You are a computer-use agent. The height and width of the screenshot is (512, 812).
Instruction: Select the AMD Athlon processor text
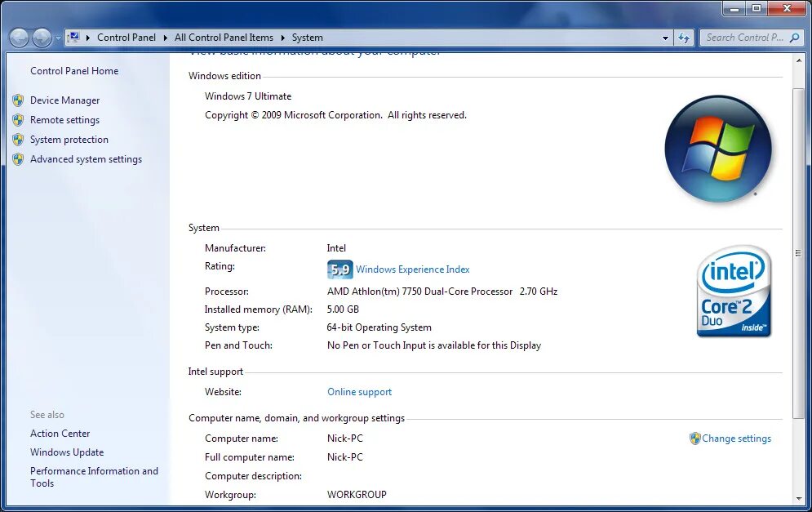(442, 292)
